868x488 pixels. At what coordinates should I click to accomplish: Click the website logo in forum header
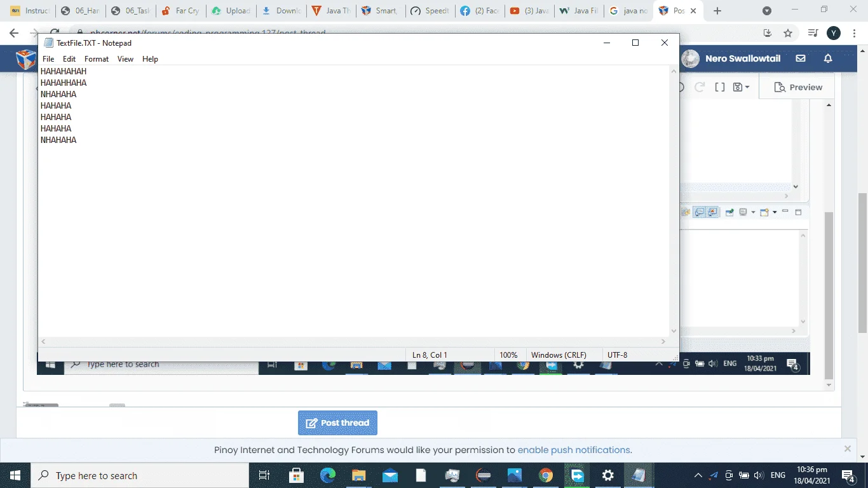pyautogui.click(x=26, y=60)
